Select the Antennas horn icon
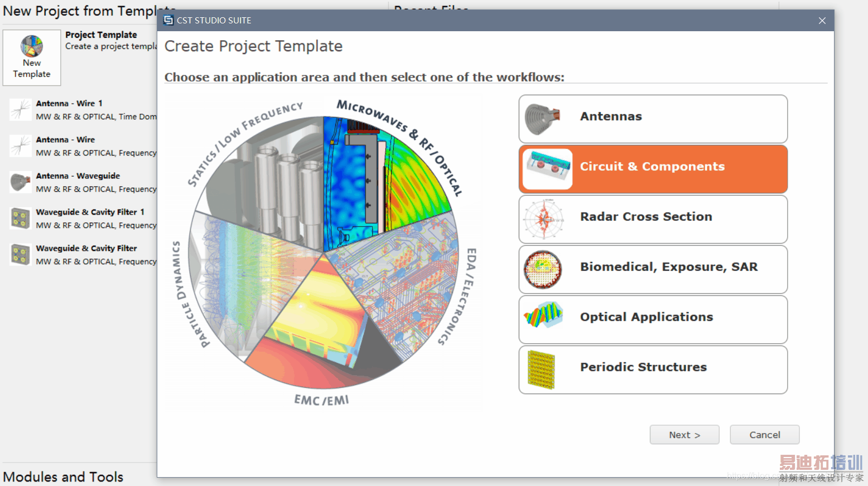Viewport: 868px width, 486px height. [x=542, y=119]
